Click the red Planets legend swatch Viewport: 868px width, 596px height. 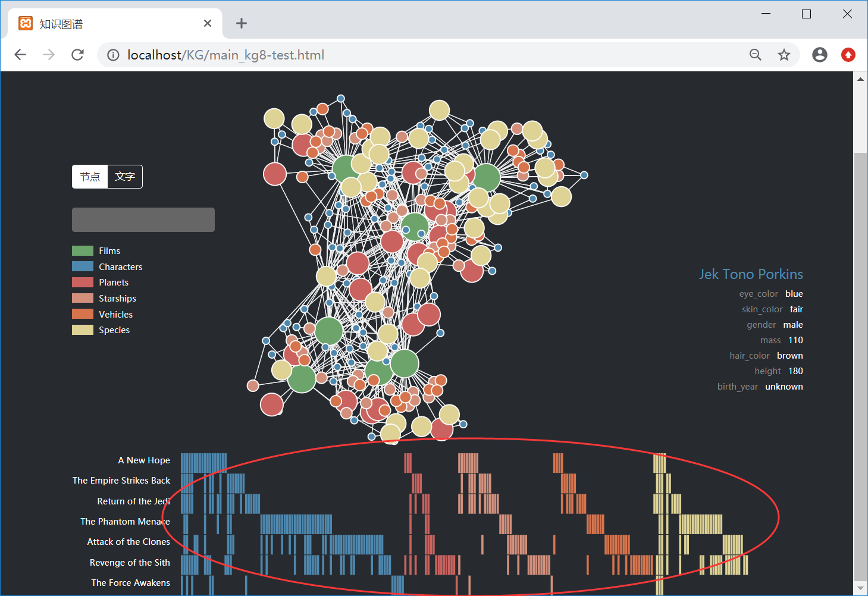click(x=83, y=282)
